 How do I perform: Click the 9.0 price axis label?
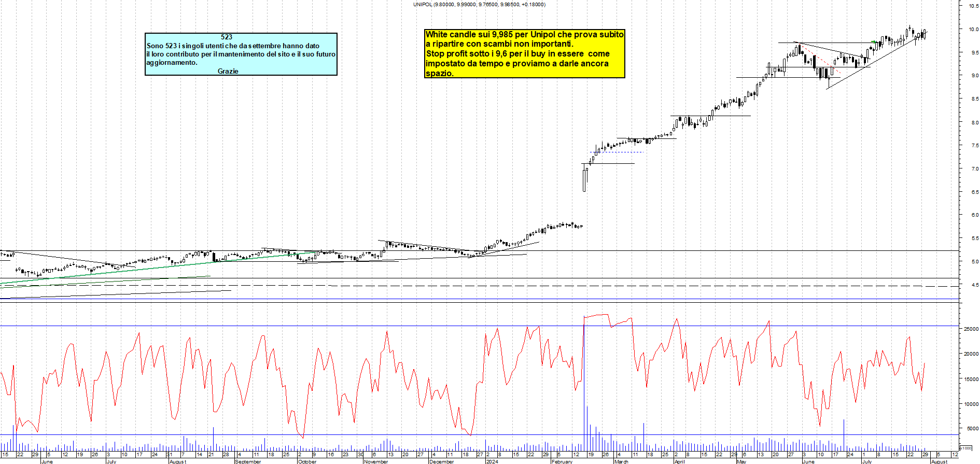(975, 76)
